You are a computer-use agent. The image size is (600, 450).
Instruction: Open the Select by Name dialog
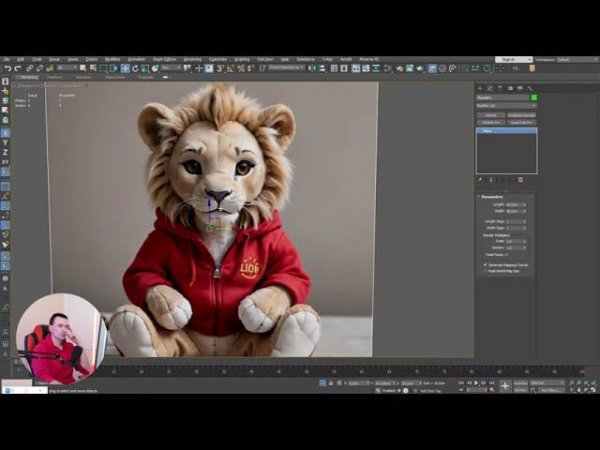tap(93, 68)
